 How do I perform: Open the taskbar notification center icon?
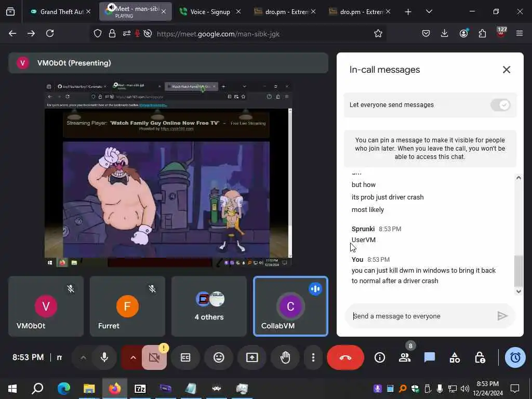click(x=515, y=388)
